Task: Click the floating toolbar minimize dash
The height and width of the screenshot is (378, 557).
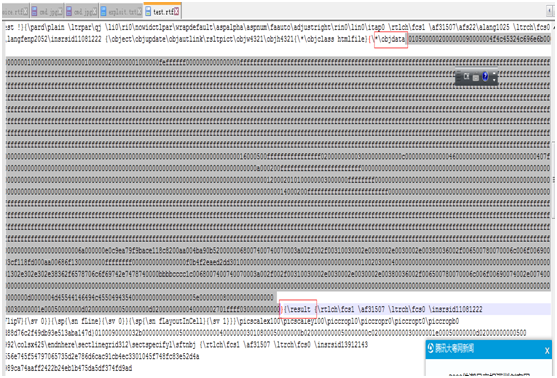Action: click(494, 73)
